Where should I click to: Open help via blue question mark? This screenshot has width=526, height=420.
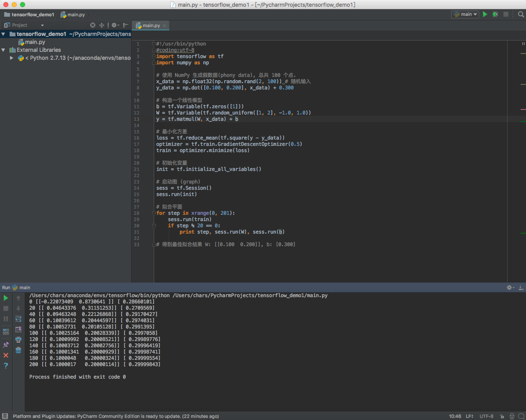pos(6,366)
